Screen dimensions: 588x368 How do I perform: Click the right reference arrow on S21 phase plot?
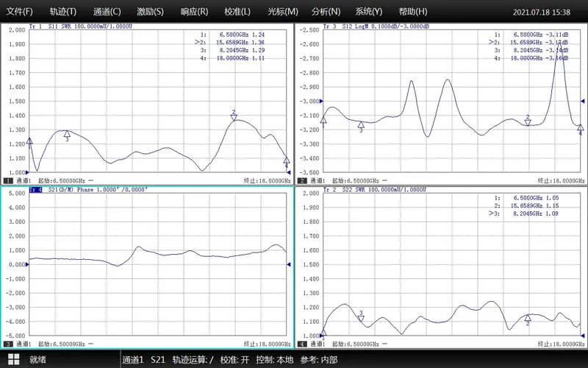(289, 265)
